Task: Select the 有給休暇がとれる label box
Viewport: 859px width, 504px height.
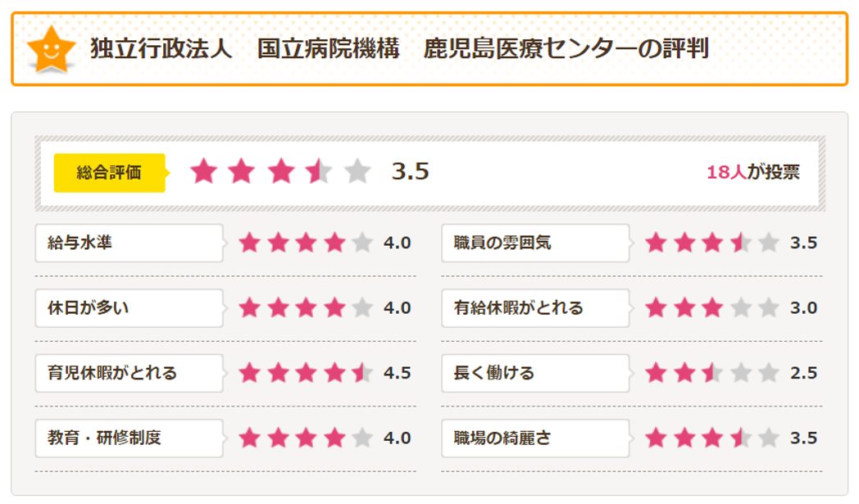Action: point(535,308)
